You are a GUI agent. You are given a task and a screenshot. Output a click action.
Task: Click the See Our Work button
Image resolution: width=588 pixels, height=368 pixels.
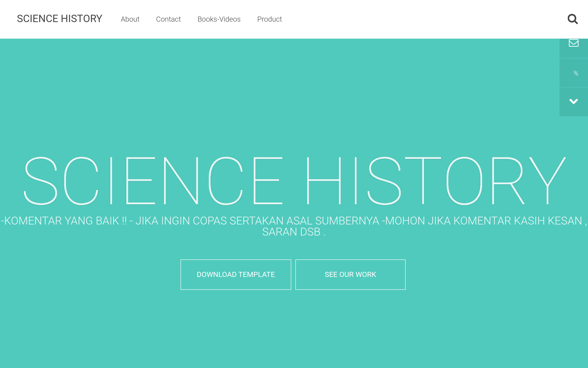pos(350,275)
